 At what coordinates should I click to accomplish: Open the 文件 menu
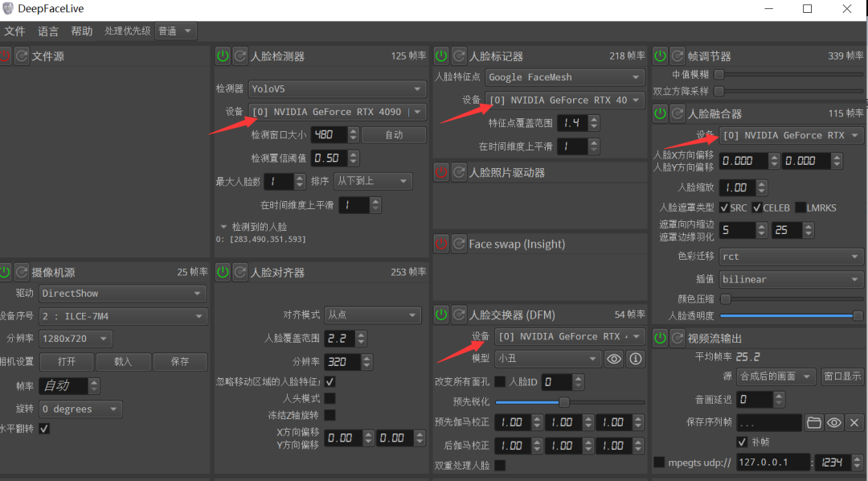14,31
